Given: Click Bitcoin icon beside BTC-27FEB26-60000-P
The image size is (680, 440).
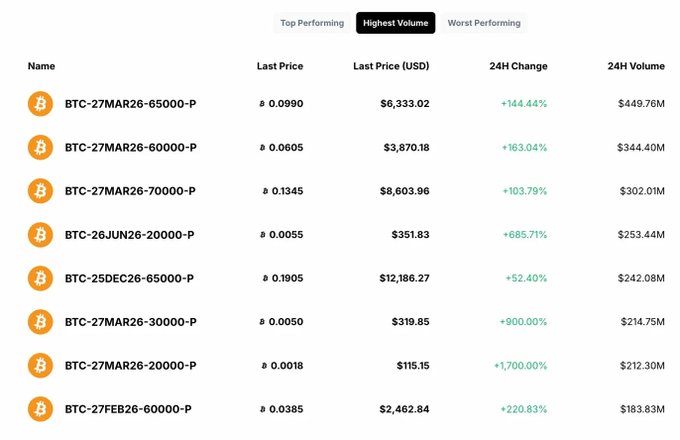Looking at the screenshot, I should pyautogui.click(x=40, y=409).
